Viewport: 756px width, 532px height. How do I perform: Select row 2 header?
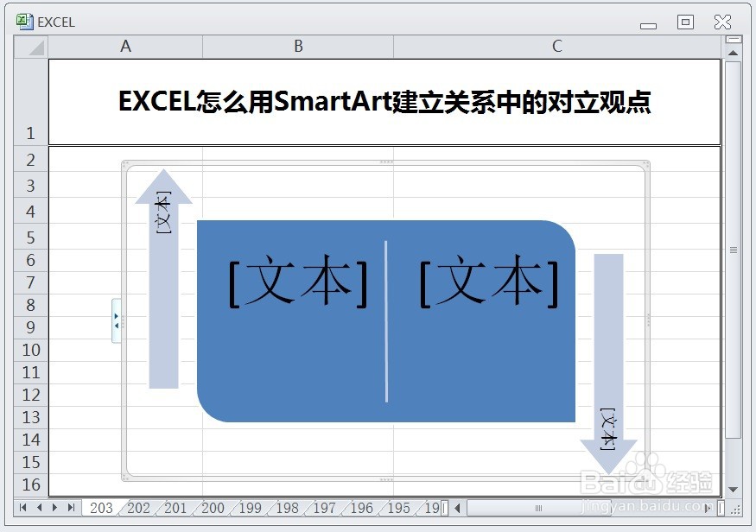point(31,160)
